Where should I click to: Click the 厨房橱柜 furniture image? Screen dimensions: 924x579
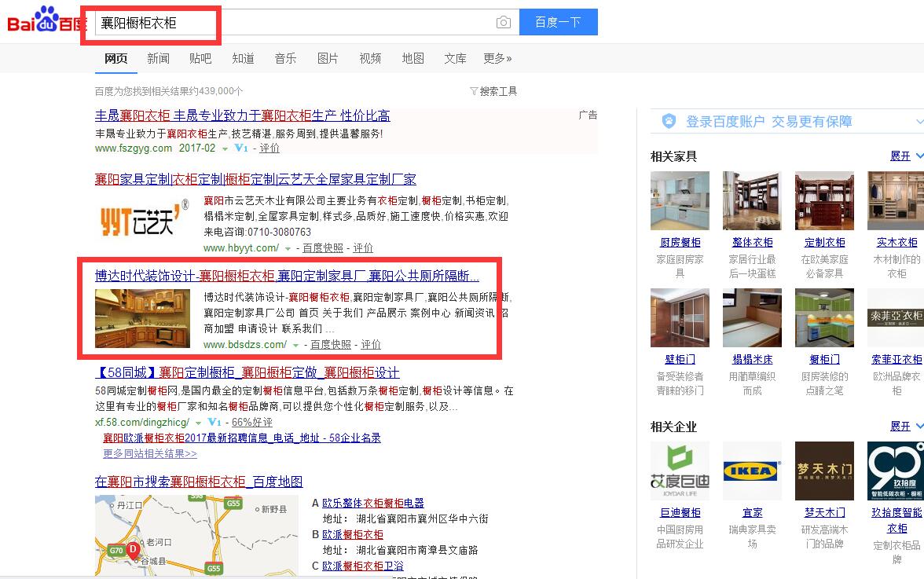click(x=680, y=200)
